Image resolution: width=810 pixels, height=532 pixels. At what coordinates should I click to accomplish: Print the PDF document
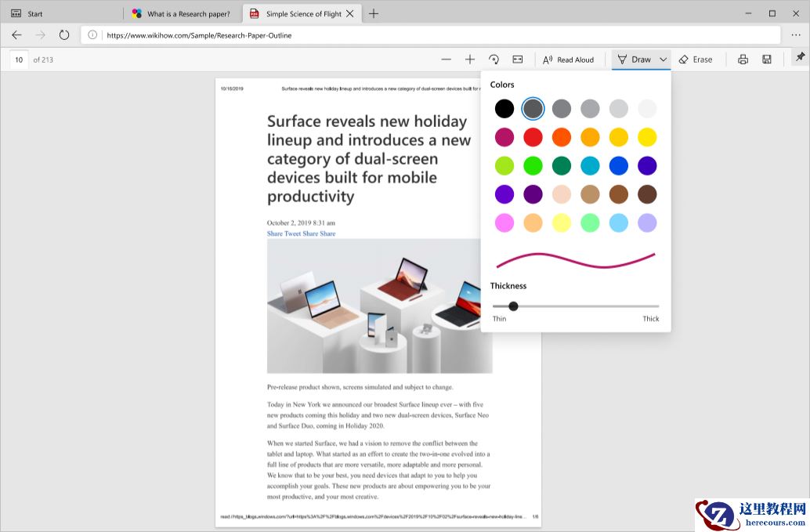point(743,60)
